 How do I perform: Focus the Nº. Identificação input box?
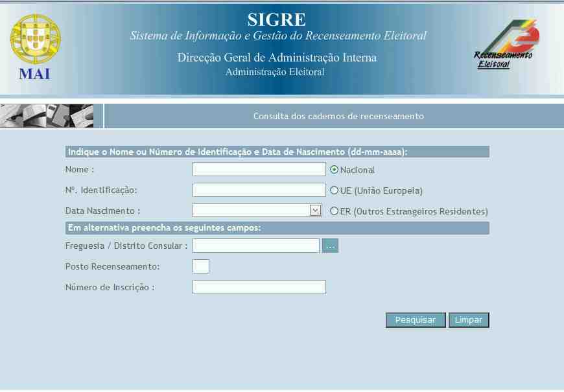tap(259, 190)
